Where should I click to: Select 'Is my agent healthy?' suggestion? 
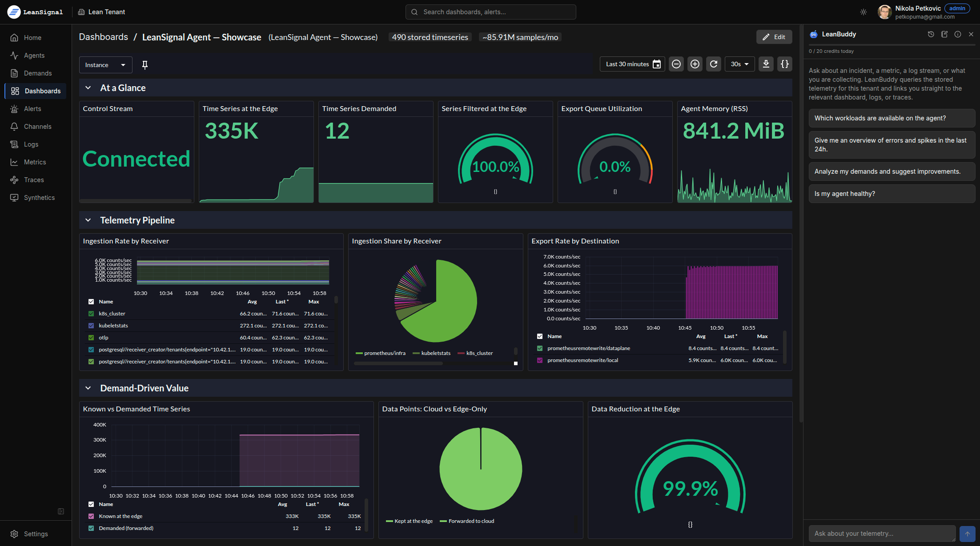(892, 194)
